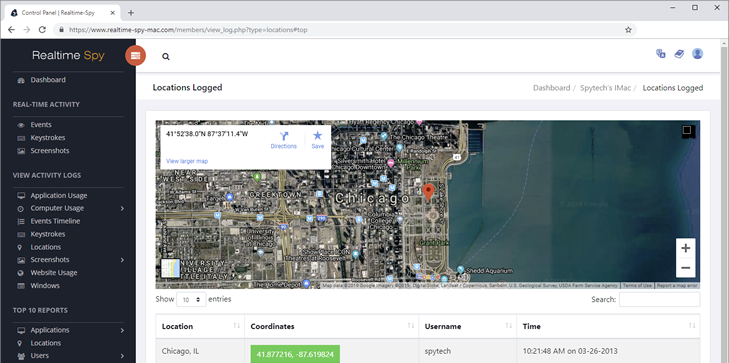The image size is (729, 363).
Task: Click the red location marker on map
Action: pyautogui.click(x=428, y=192)
